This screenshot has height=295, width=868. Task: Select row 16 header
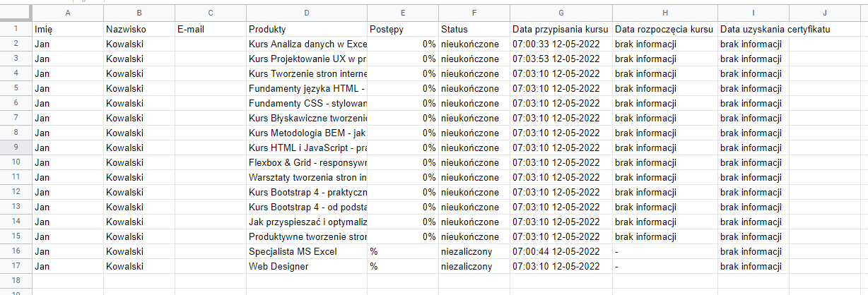(x=16, y=251)
